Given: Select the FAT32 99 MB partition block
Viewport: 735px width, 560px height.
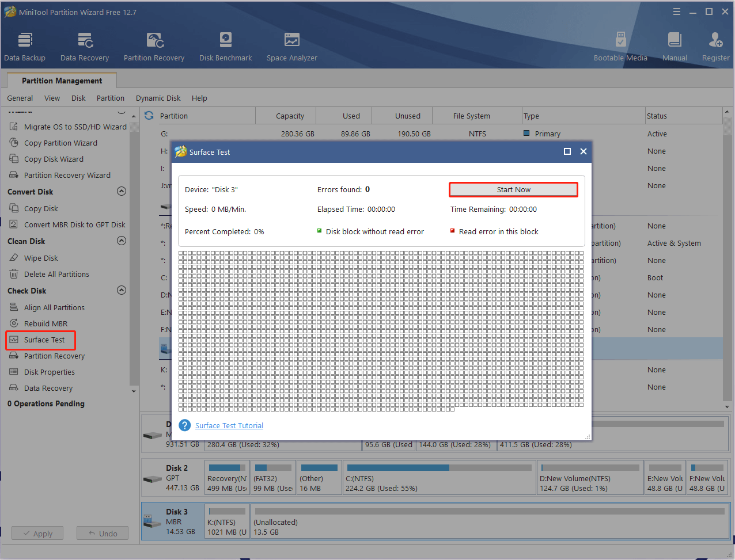Looking at the screenshot, I should (x=274, y=477).
